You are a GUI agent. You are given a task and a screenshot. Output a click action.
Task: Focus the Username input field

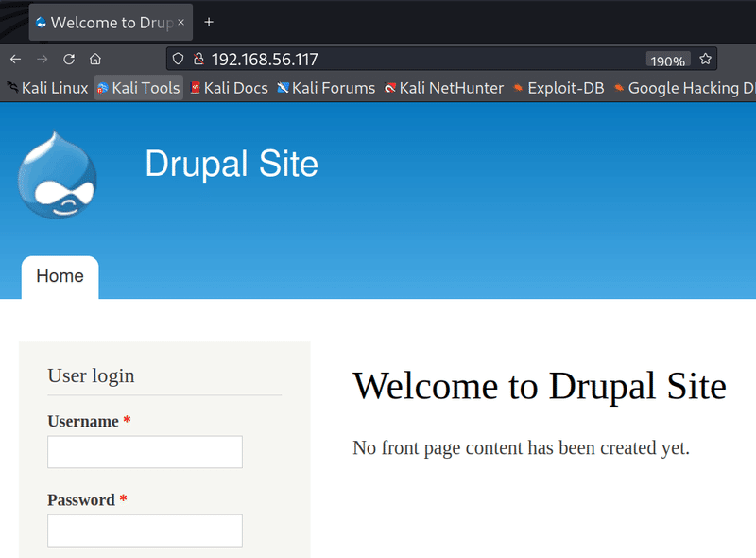point(146,452)
